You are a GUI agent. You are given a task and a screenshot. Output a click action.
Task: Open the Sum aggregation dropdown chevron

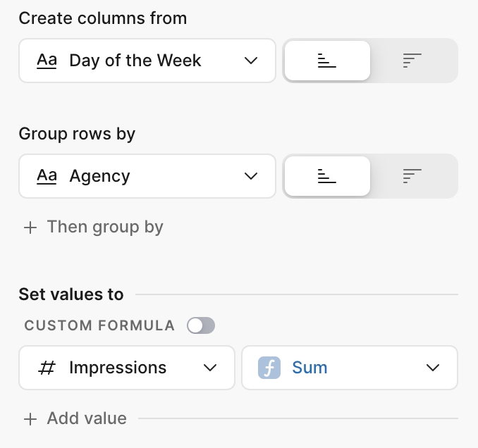[433, 368]
